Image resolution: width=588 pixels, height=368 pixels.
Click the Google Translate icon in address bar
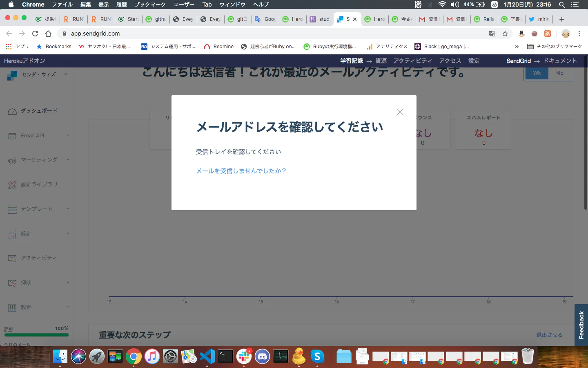tap(492, 34)
